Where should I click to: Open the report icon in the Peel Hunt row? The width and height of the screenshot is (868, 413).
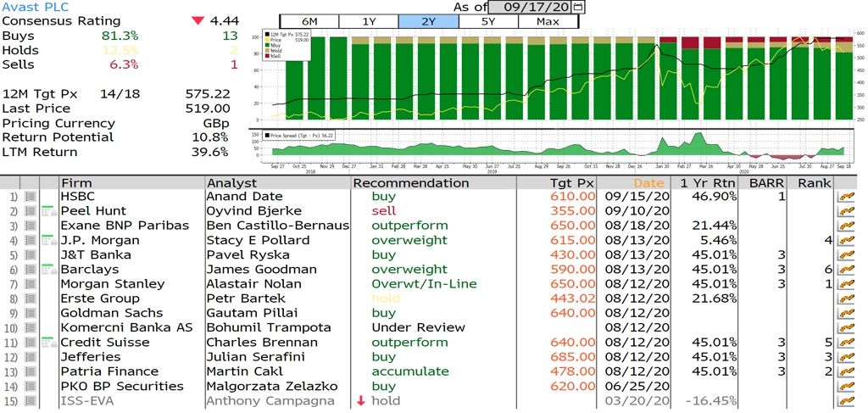[x=31, y=211]
